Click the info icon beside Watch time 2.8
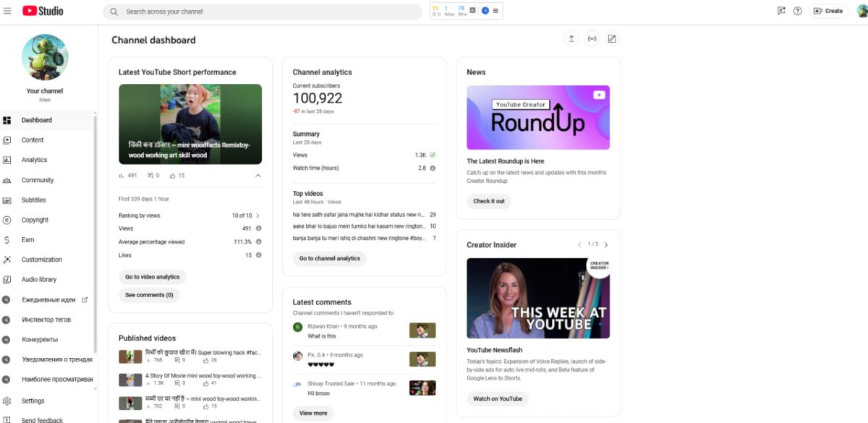Viewport: 868px width, 423px height. click(433, 168)
